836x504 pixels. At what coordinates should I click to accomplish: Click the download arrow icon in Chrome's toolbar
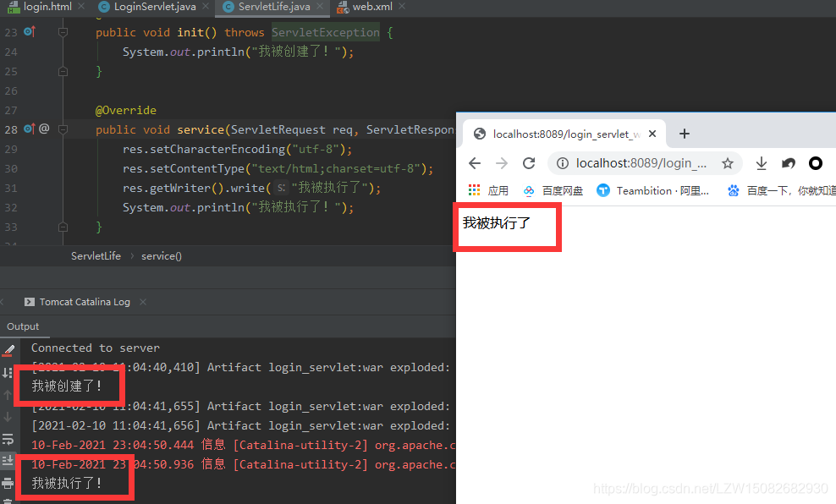(762, 163)
